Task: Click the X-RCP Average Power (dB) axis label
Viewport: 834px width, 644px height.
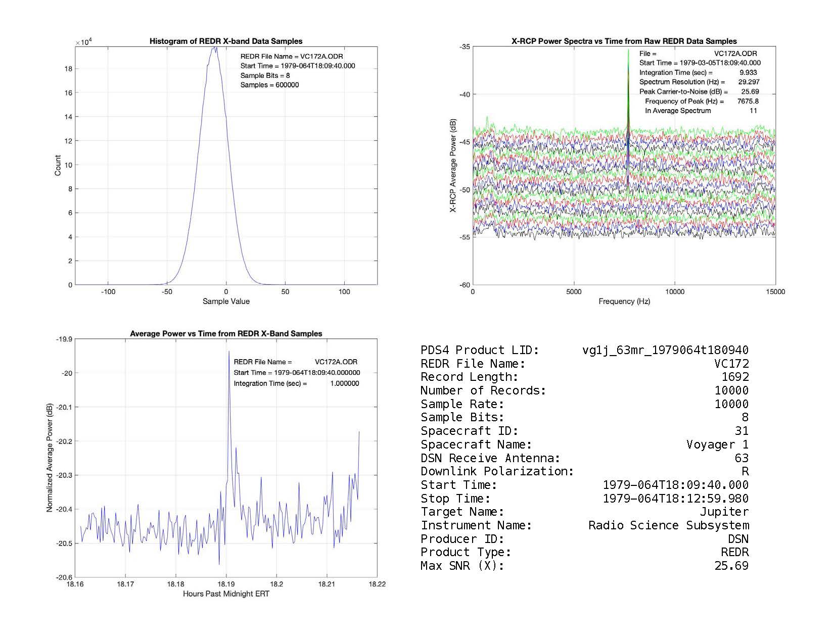Action: pyautogui.click(x=453, y=166)
